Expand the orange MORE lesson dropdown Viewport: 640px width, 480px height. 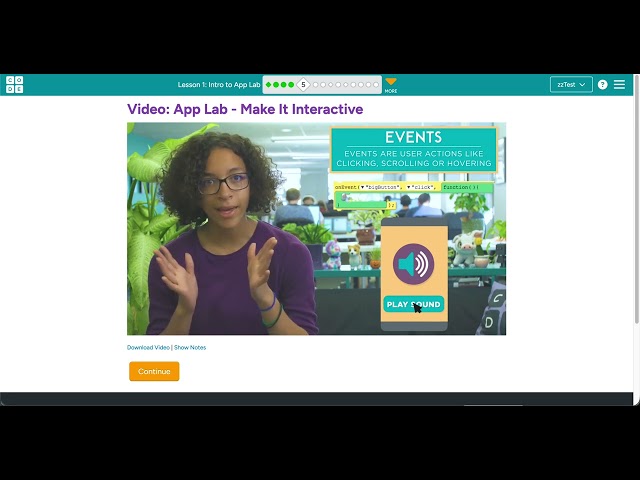click(391, 85)
